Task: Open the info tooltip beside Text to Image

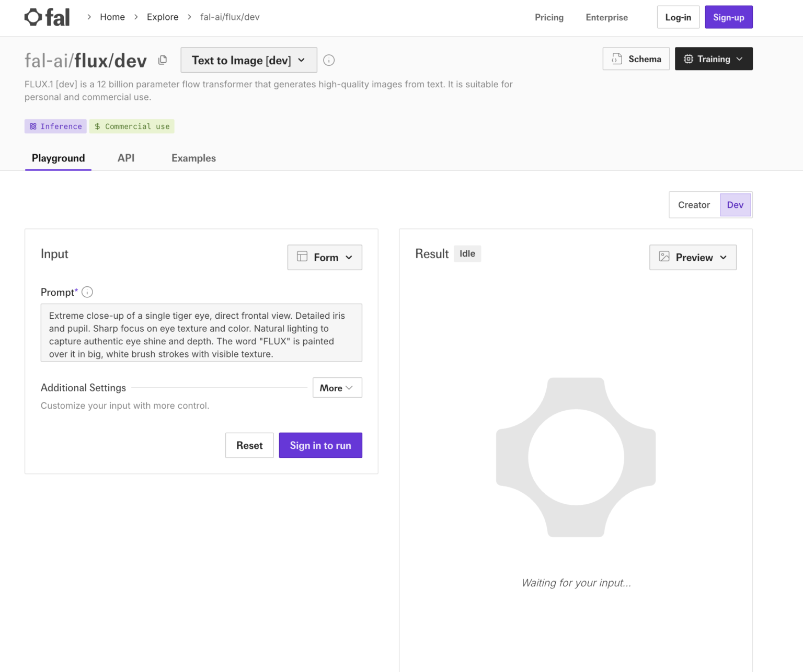Action: pos(328,60)
